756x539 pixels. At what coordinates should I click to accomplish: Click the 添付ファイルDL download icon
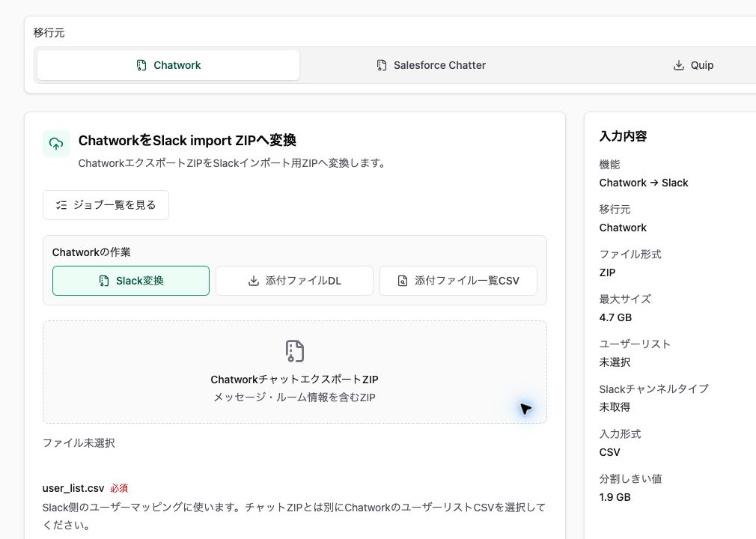click(x=254, y=281)
